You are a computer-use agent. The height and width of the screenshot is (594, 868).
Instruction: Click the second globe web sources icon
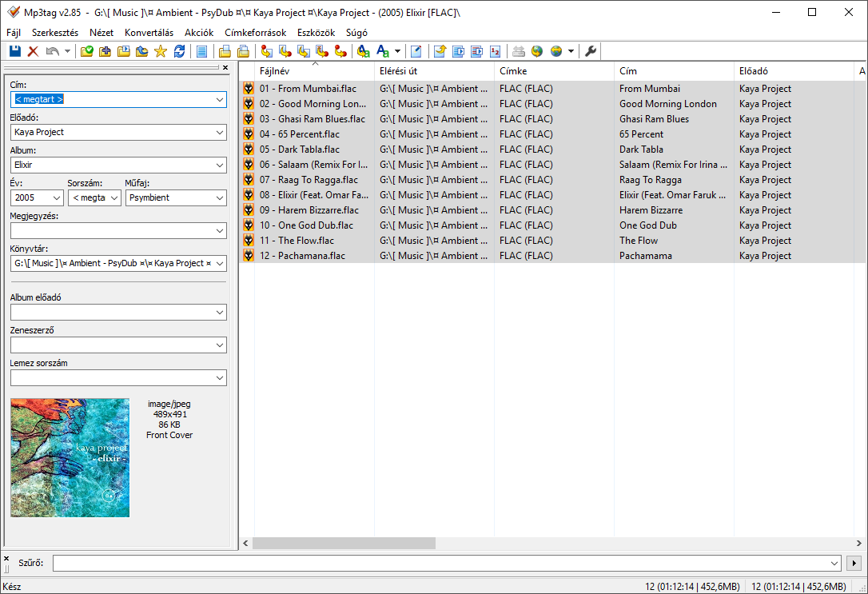pos(556,51)
